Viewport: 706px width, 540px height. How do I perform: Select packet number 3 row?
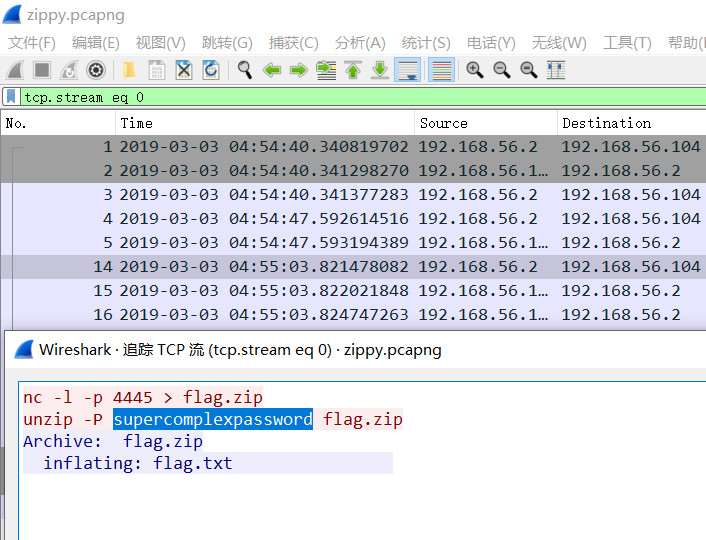[x=353, y=194]
